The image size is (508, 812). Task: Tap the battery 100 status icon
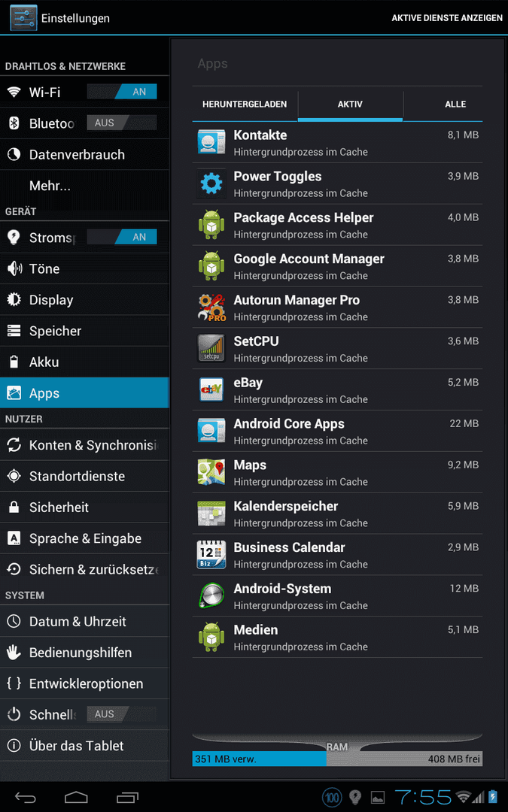pos(332,797)
